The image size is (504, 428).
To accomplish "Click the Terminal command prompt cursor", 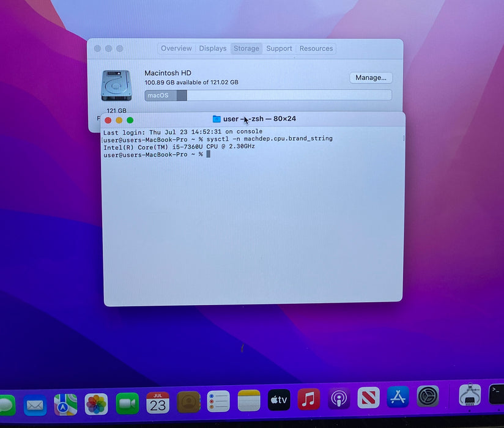I will click(x=209, y=154).
